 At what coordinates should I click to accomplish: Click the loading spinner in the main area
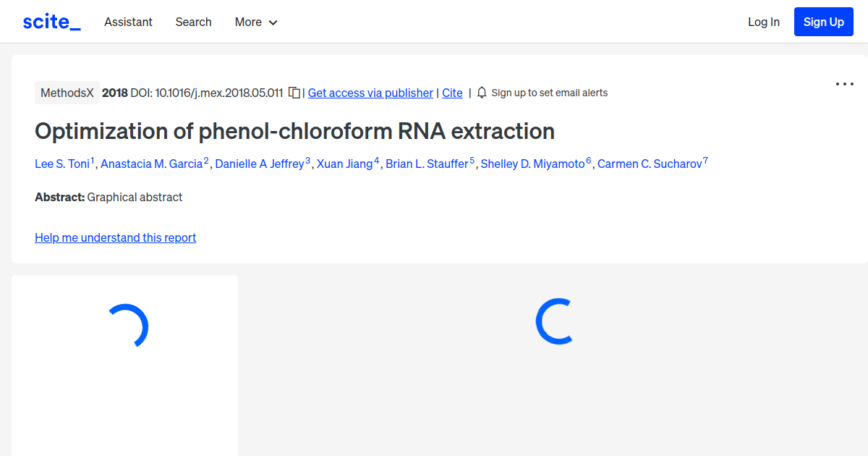tap(553, 323)
